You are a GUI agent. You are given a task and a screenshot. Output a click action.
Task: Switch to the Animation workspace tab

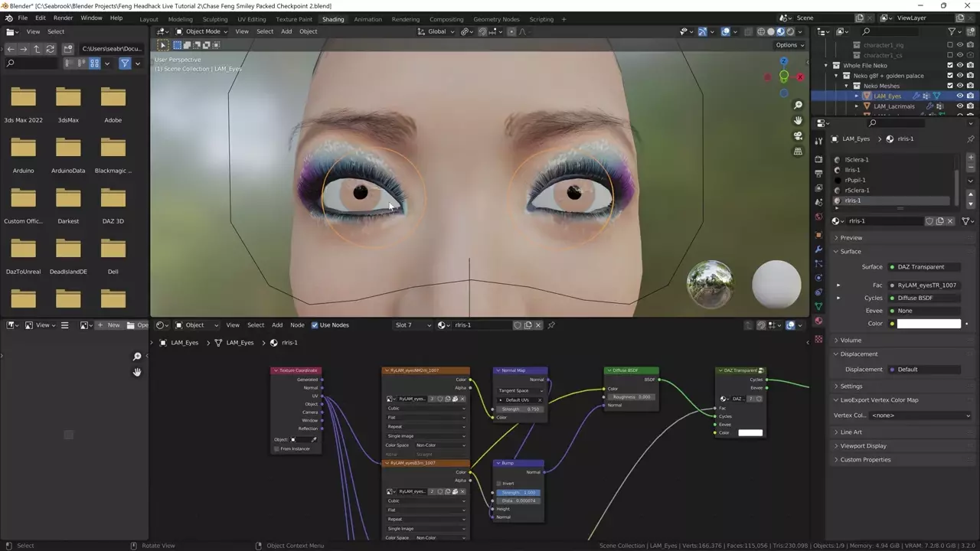tap(367, 19)
